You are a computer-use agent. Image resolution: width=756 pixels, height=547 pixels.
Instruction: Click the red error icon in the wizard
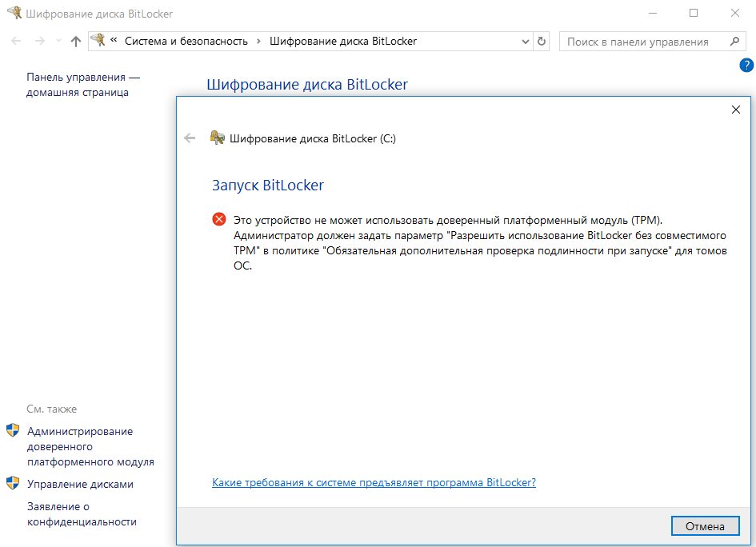[219, 220]
